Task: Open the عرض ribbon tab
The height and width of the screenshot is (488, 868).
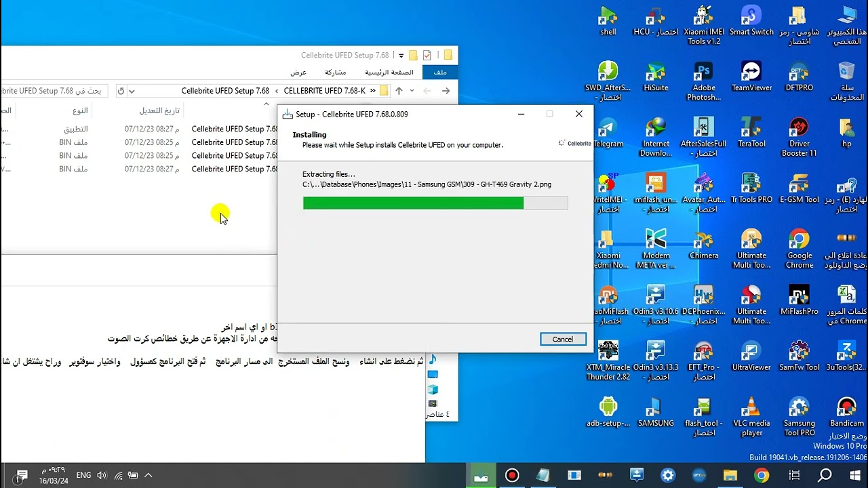Action: pyautogui.click(x=298, y=72)
